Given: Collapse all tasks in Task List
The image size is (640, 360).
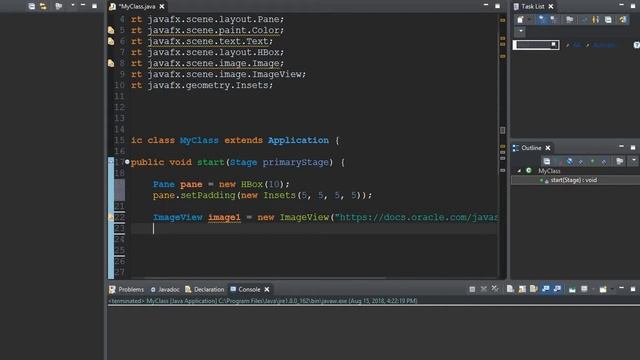Looking at the screenshot, I should (608, 20).
